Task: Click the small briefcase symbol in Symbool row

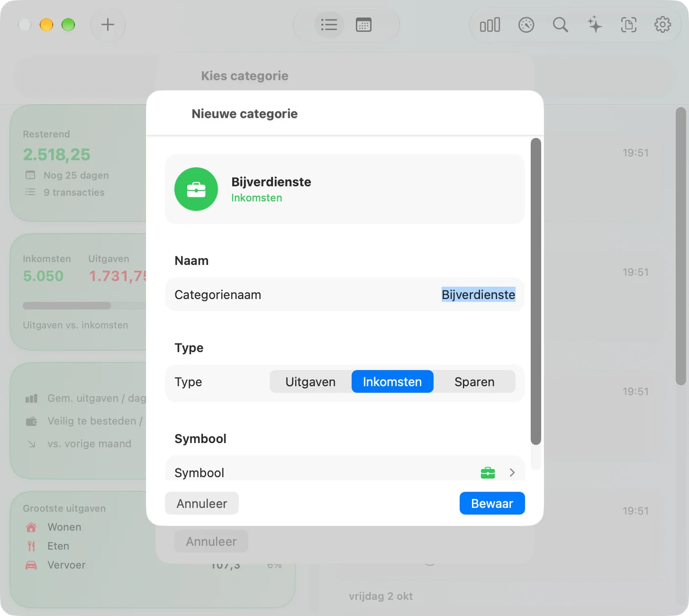Action: [488, 472]
